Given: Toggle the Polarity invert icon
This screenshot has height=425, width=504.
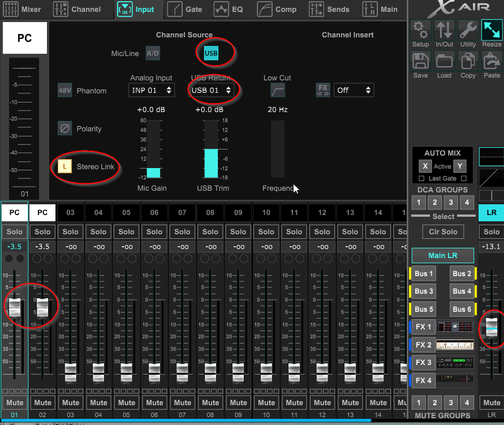Looking at the screenshot, I should [64, 128].
